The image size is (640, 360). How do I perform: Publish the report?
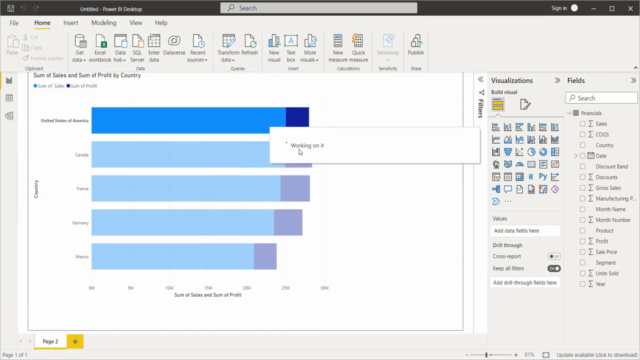click(416, 45)
